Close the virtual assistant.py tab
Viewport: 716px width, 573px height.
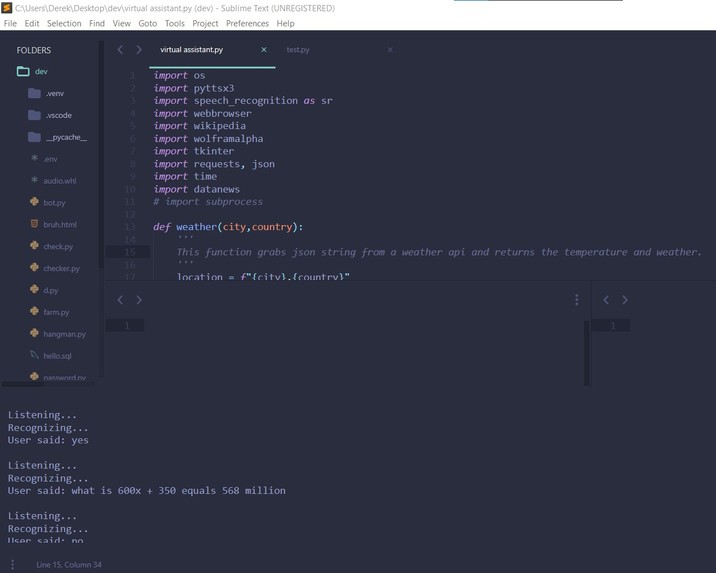(263, 50)
